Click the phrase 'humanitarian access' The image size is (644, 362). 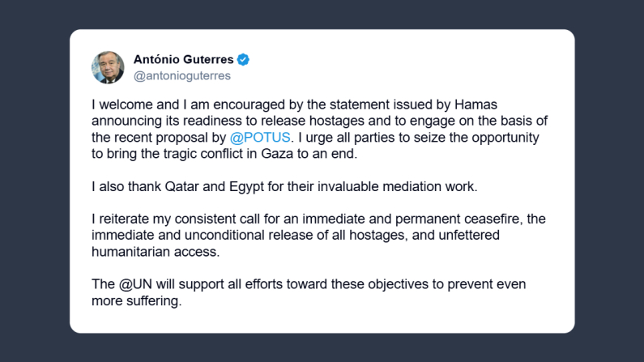(x=153, y=252)
